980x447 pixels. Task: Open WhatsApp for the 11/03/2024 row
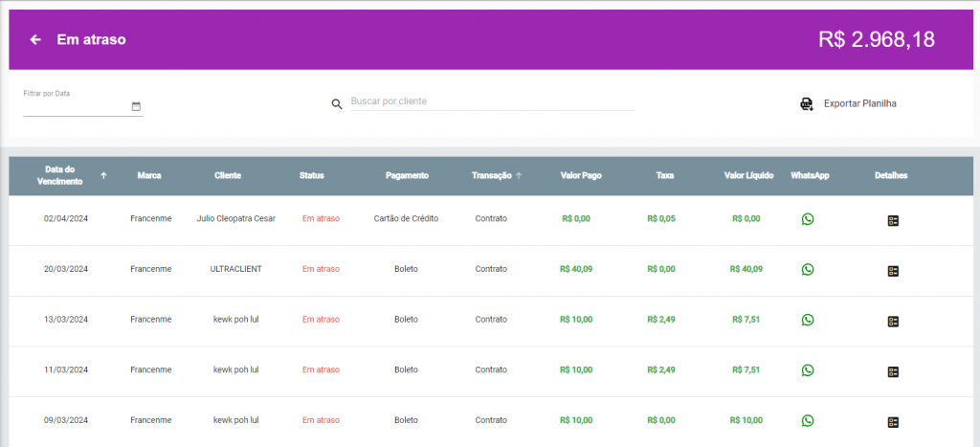click(808, 370)
